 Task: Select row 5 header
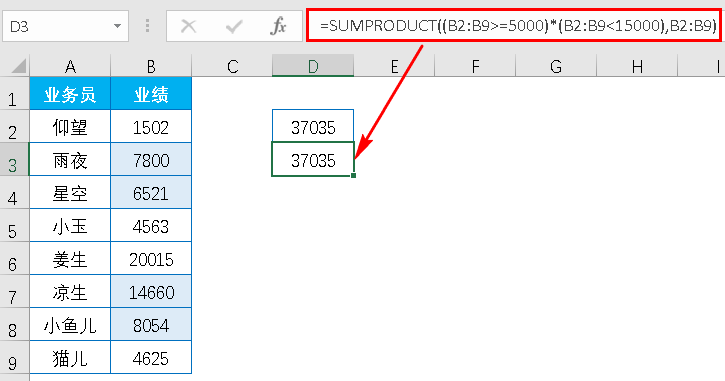coord(14,225)
